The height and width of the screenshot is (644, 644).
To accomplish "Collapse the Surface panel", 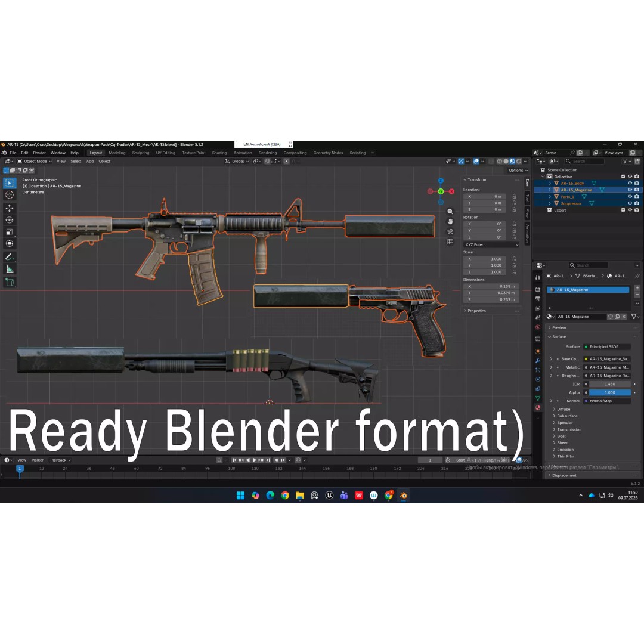I will pyautogui.click(x=559, y=337).
